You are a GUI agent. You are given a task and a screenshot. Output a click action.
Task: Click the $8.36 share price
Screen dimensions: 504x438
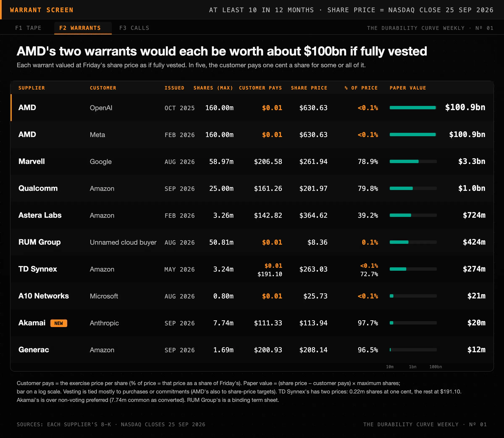[x=318, y=242]
